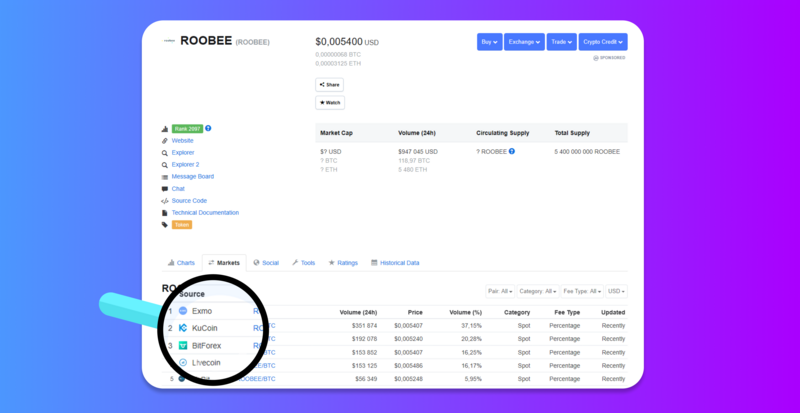Open the Fee Type: All filter

[x=582, y=291]
